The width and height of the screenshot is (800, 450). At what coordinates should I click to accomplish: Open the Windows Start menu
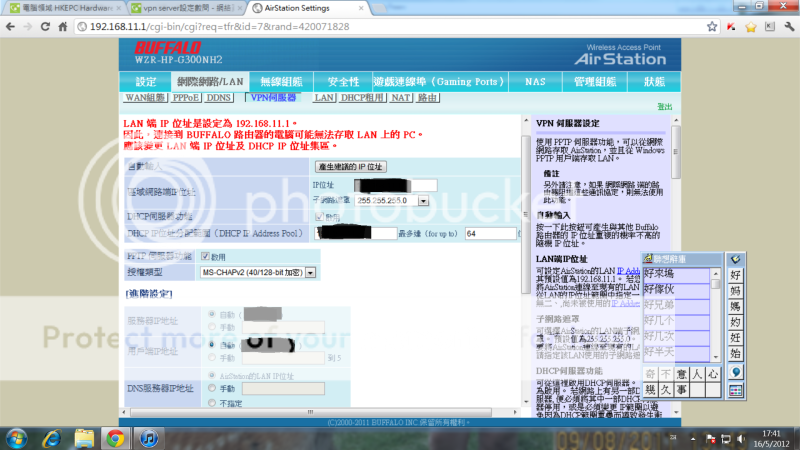tap(16, 439)
